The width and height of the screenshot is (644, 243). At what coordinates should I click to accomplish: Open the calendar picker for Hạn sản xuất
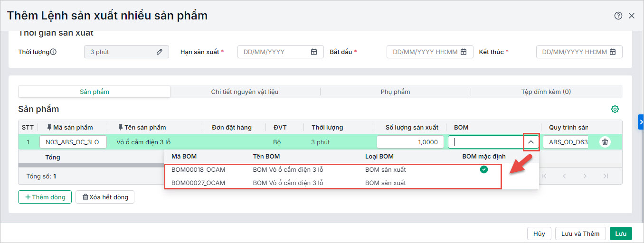(314, 52)
